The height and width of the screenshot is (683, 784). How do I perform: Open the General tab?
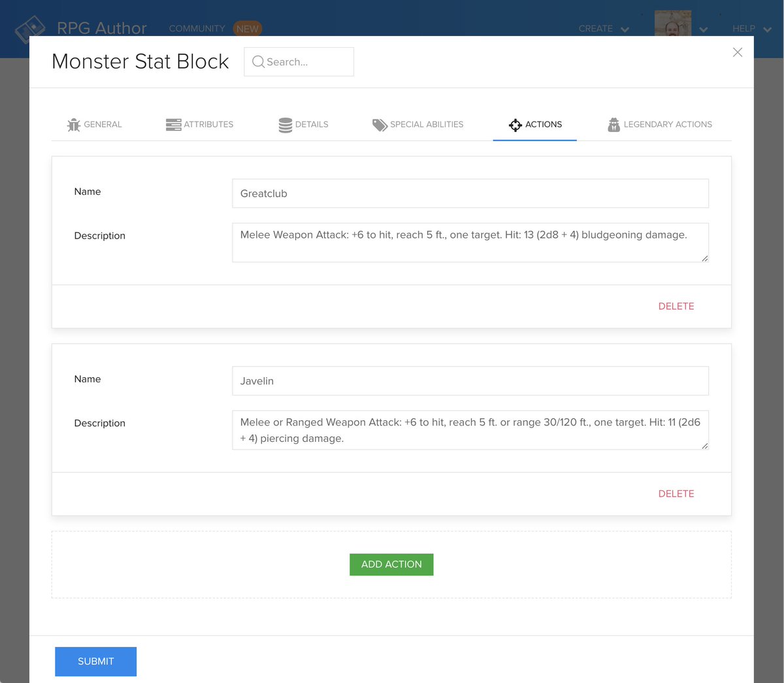coord(94,124)
